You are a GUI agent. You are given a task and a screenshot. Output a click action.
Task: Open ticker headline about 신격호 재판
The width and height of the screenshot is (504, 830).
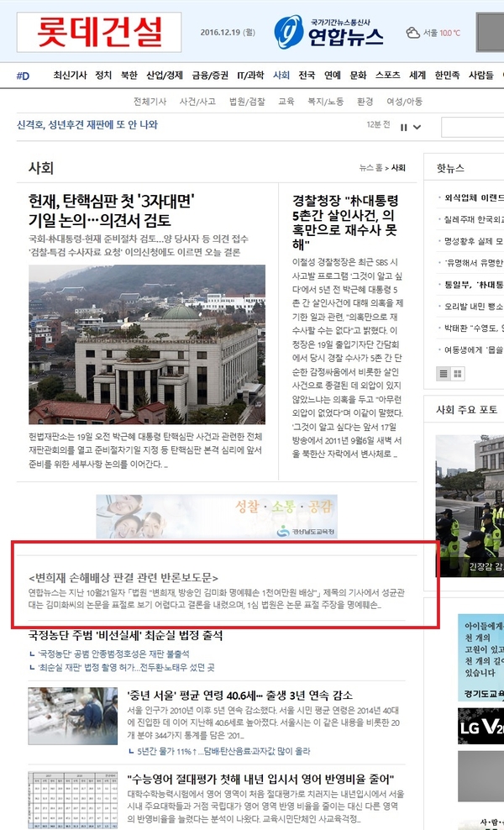click(x=87, y=125)
